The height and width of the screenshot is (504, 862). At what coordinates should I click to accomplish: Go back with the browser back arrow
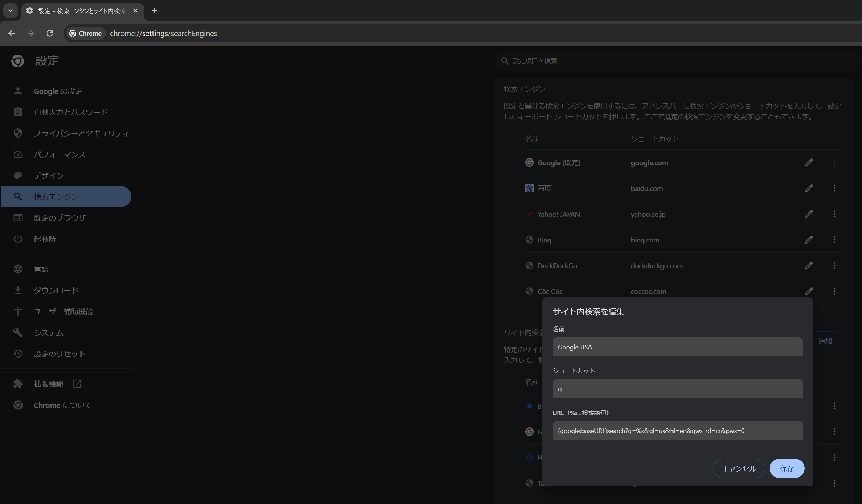[x=12, y=33]
